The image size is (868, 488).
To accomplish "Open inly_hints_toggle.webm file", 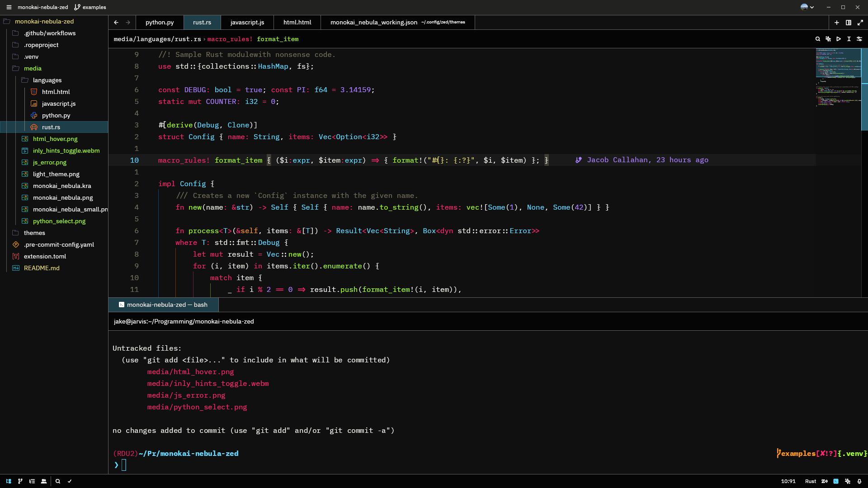I will tap(54, 150).
